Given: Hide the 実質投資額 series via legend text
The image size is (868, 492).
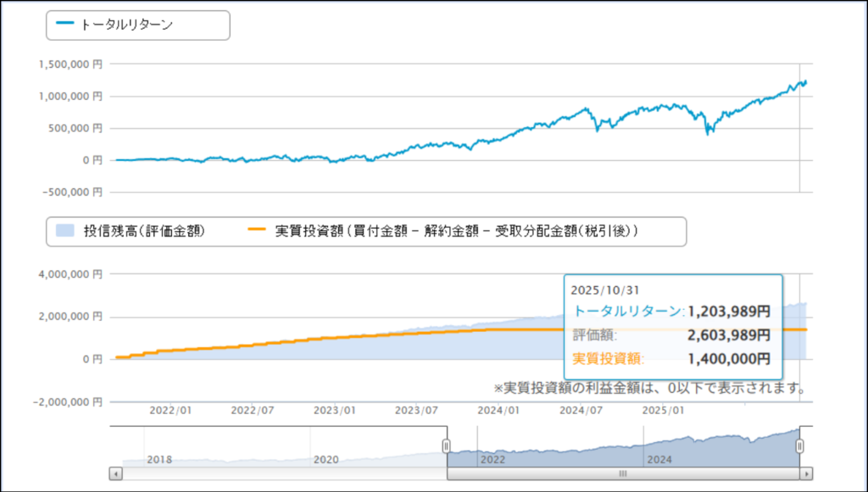Looking at the screenshot, I should [458, 230].
